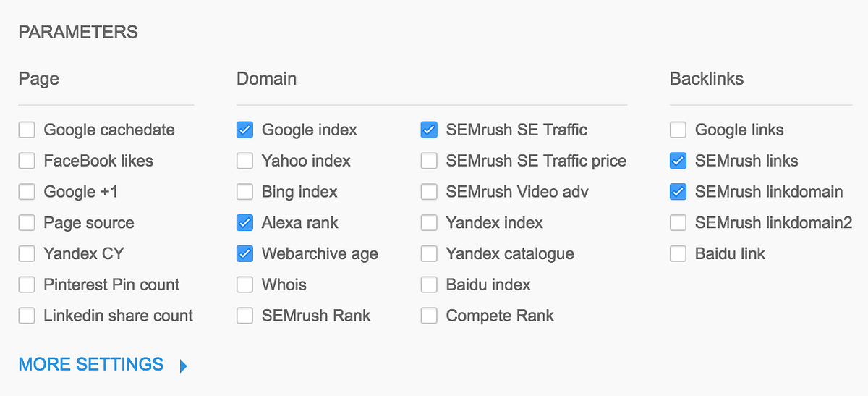Check the SEMrush Rank box

(244, 316)
